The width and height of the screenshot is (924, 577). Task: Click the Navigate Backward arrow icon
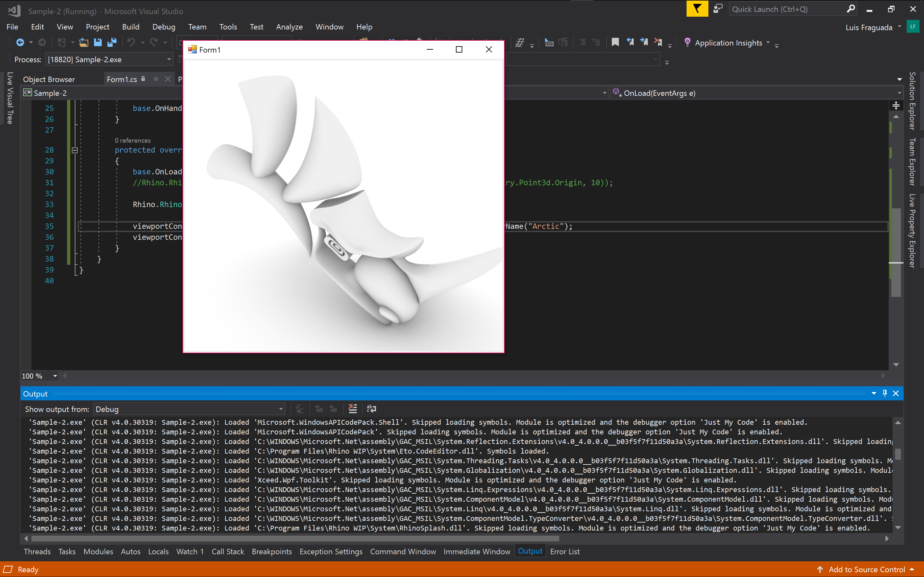click(x=20, y=42)
